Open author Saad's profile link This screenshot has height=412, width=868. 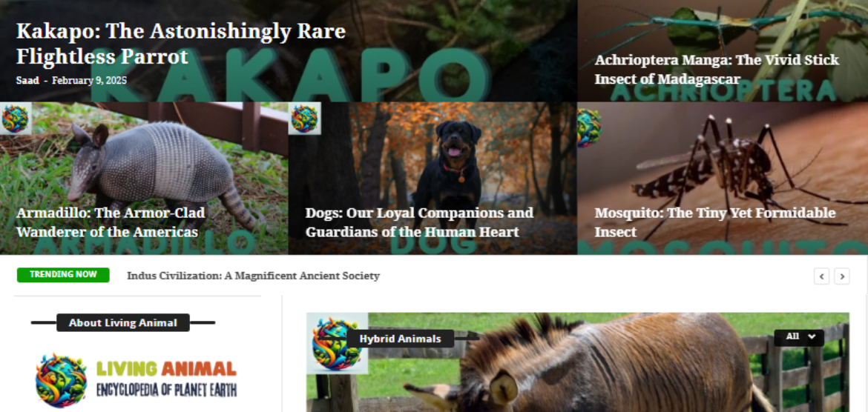(27, 81)
